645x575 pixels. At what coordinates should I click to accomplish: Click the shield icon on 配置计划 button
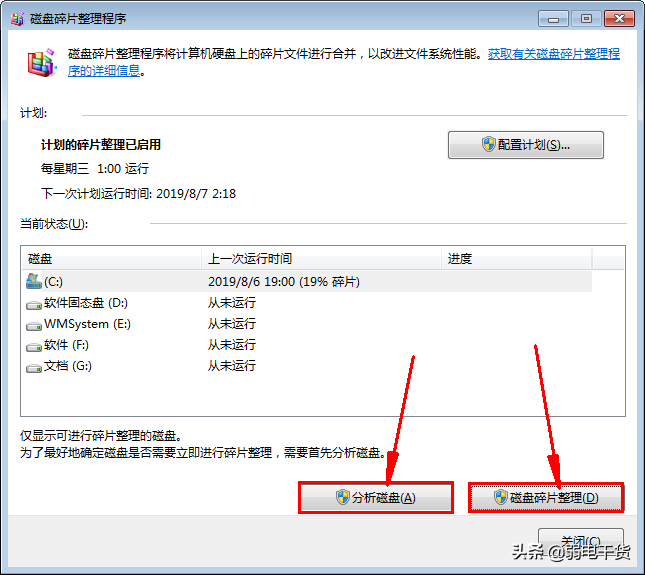tap(489, 144)
